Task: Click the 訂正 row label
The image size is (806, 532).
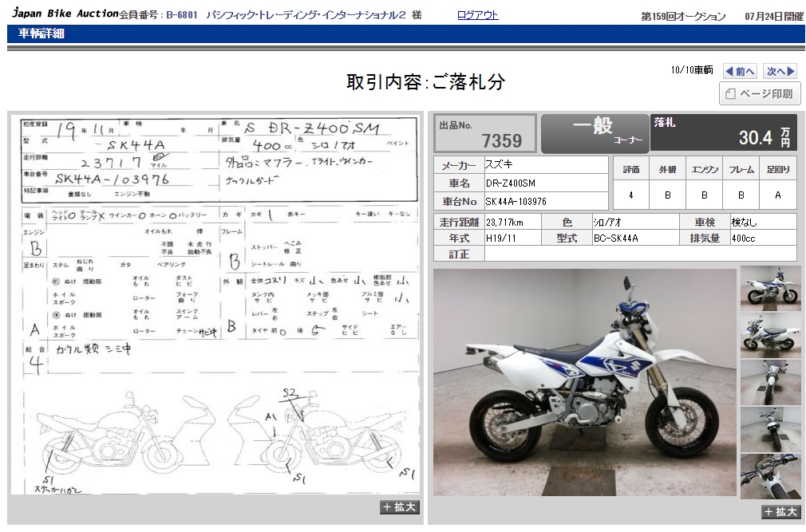Action: click(459, 254)
